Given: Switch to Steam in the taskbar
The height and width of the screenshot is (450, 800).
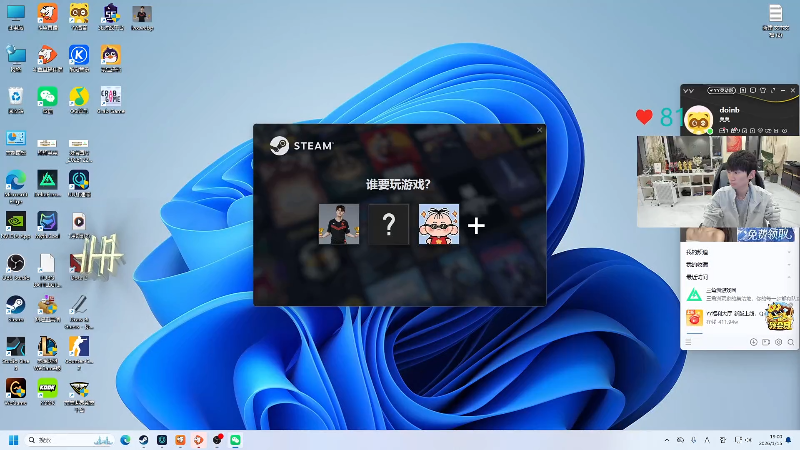Looking at the screenshot, I should [x=143, y=440].
